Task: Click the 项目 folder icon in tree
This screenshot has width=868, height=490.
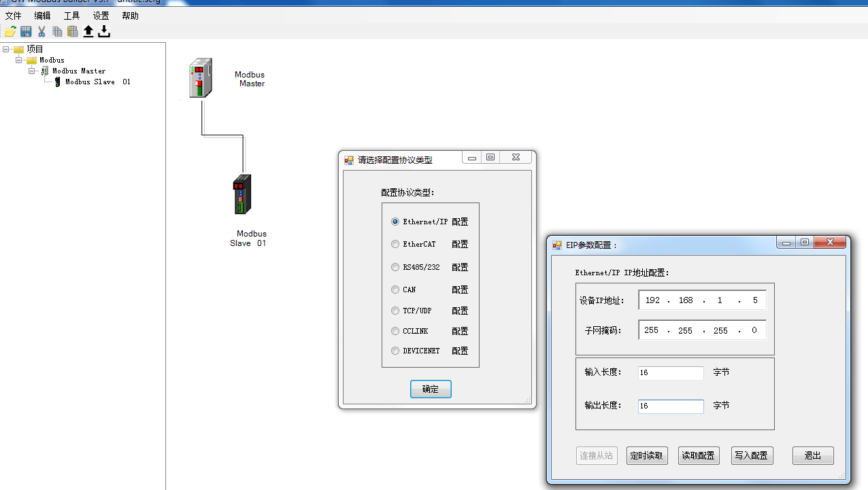Action: click(18, 49)
